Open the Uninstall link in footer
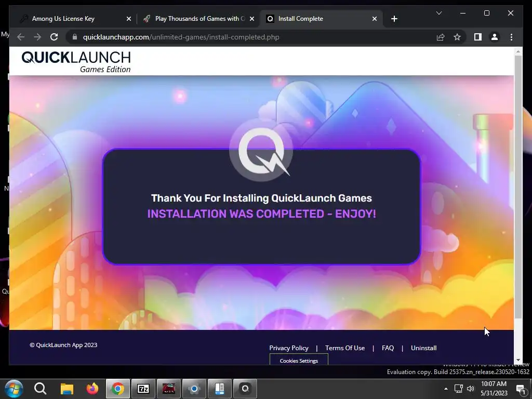This screenshot has height=399, width=532. click(423, 348)
